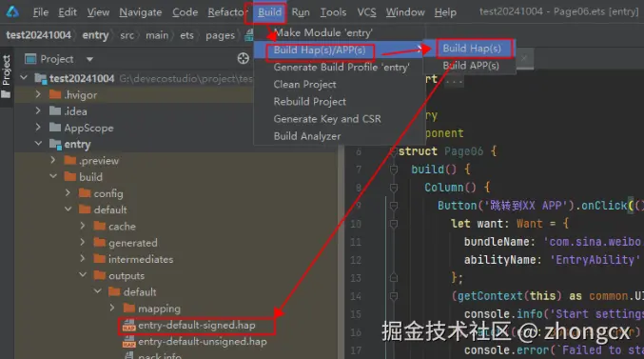Click the src breadcrumb segment
644x359 pixels.
click(x=127, y=35)
